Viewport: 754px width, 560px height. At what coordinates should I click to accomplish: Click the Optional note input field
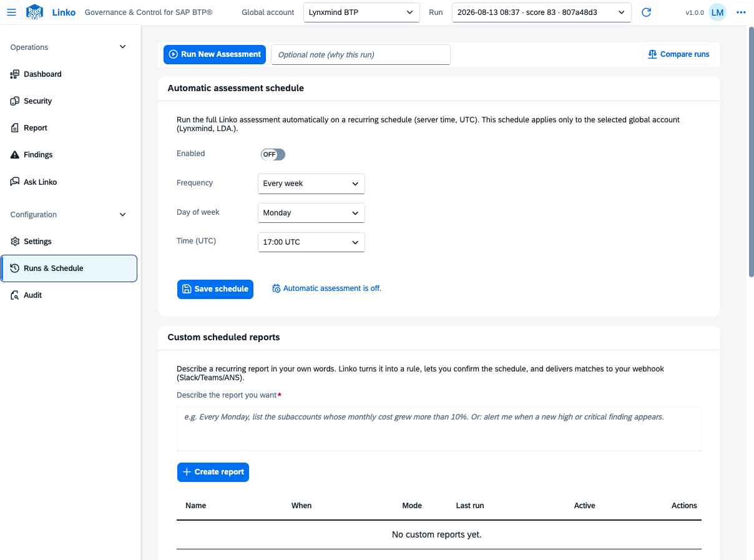coord(360,54)
